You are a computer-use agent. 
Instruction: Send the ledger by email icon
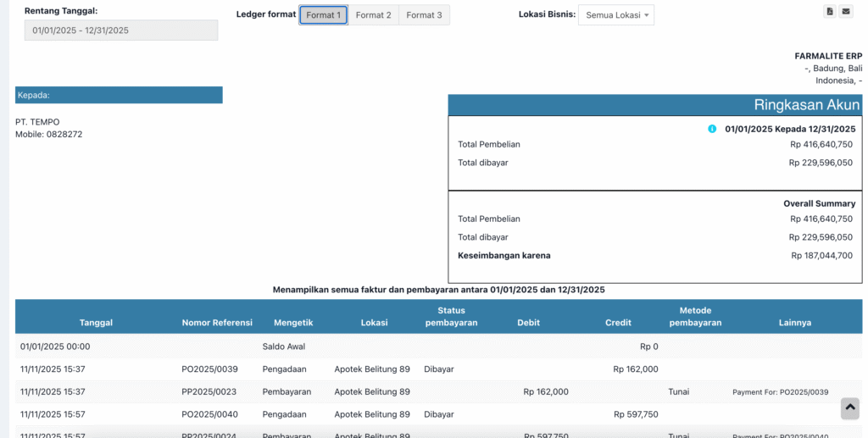pos(845,11)
